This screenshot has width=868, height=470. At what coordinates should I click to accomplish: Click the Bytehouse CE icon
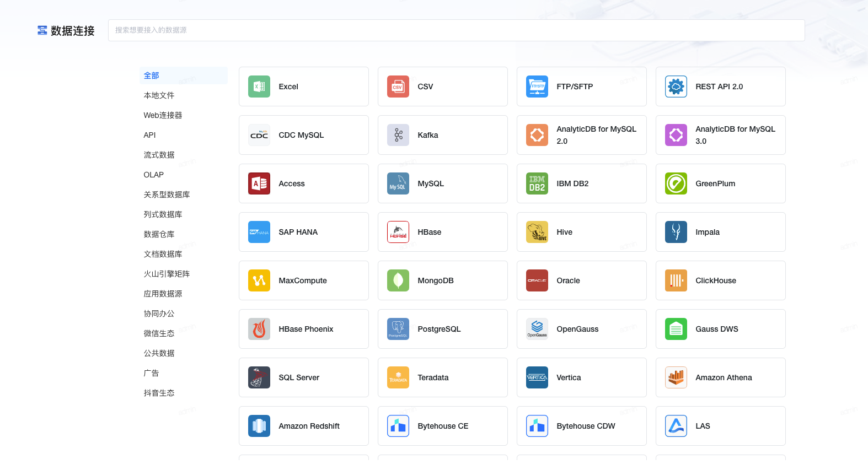pos(398,426)
